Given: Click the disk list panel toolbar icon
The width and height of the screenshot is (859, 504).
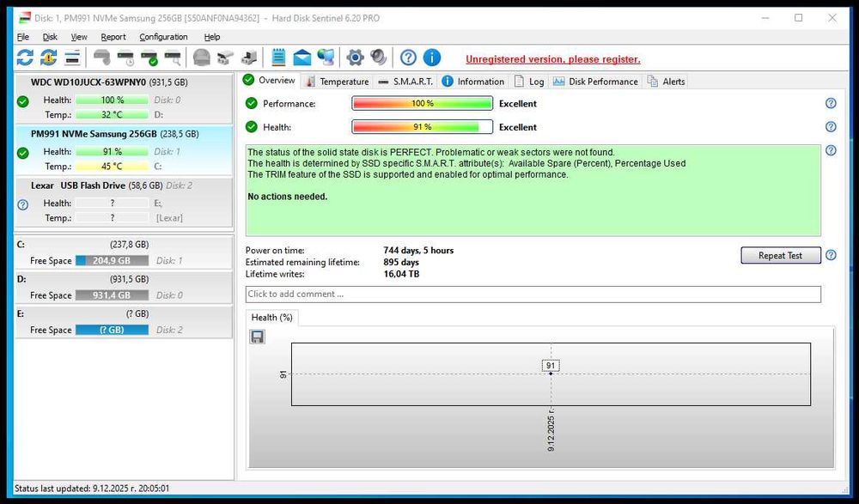Looking at the screenshot, I should point(72,58).
